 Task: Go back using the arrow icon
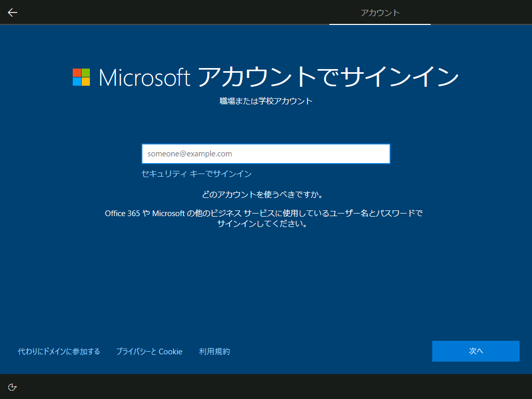point(12,12)
